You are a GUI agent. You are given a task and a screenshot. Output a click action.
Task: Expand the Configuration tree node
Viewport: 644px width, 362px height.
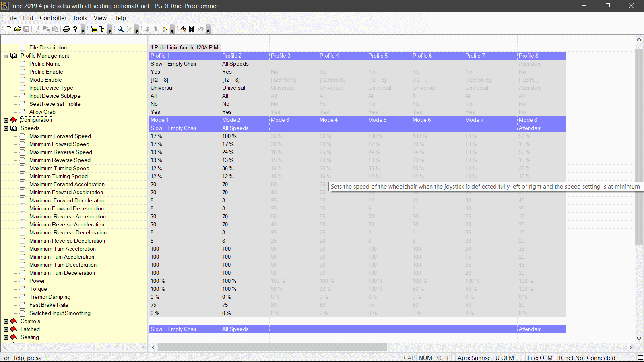(x=6, y=120)
